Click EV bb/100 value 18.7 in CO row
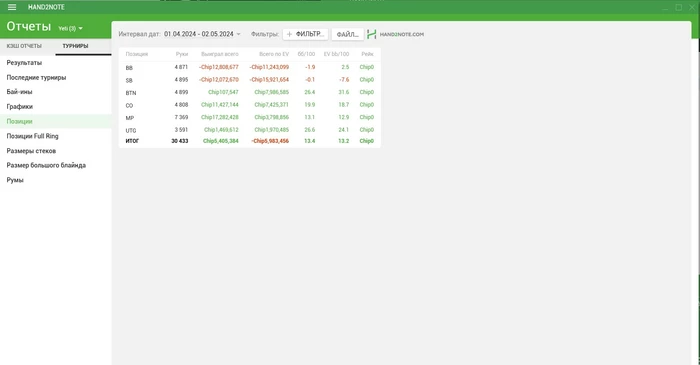This screenshot has height=365, width=700. [344, 105]
